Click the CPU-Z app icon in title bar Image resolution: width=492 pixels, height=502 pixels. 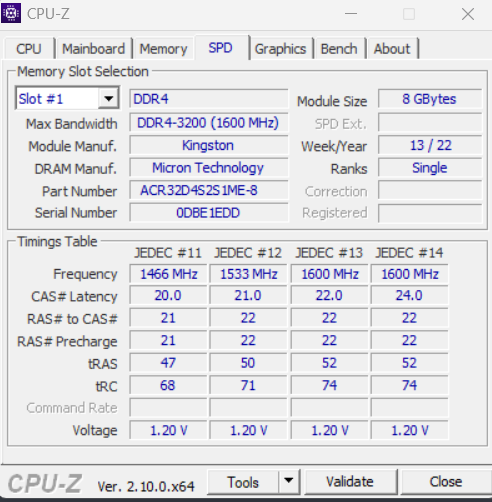coord(11,13)
